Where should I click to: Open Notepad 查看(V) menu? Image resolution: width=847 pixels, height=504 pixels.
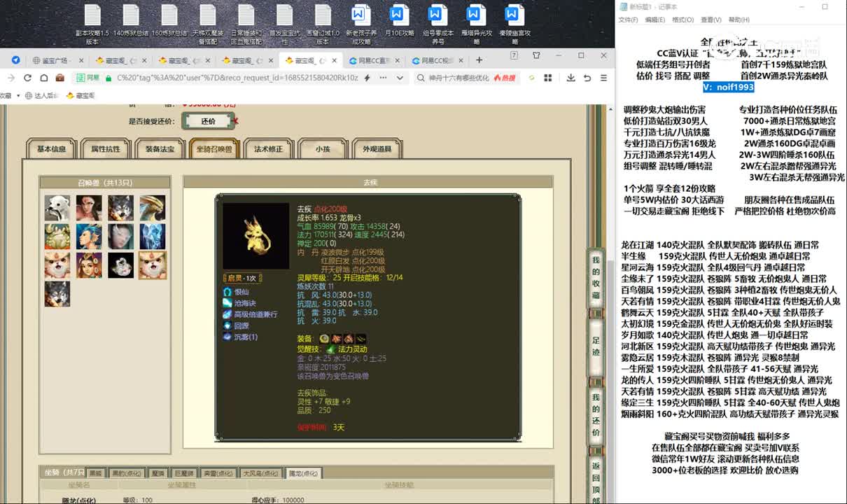tap(710, 20)
